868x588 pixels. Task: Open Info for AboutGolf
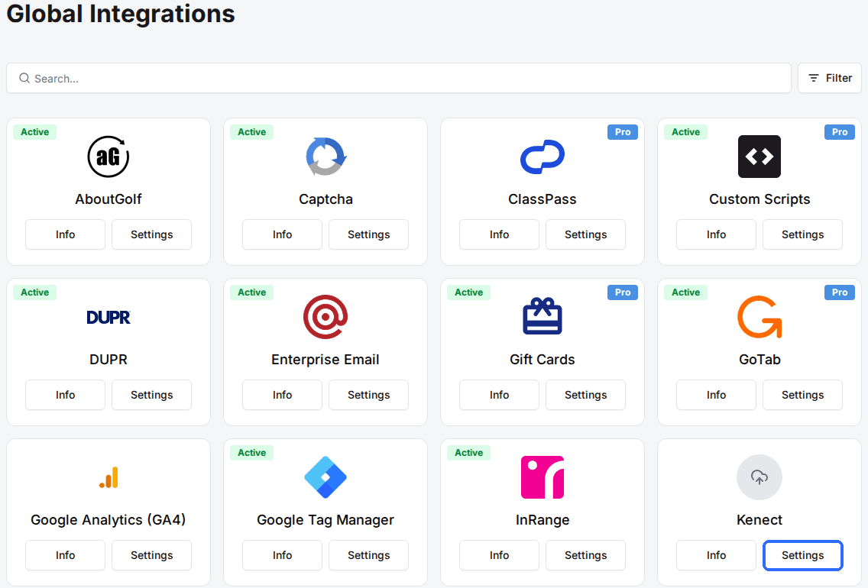coord(65,234)
